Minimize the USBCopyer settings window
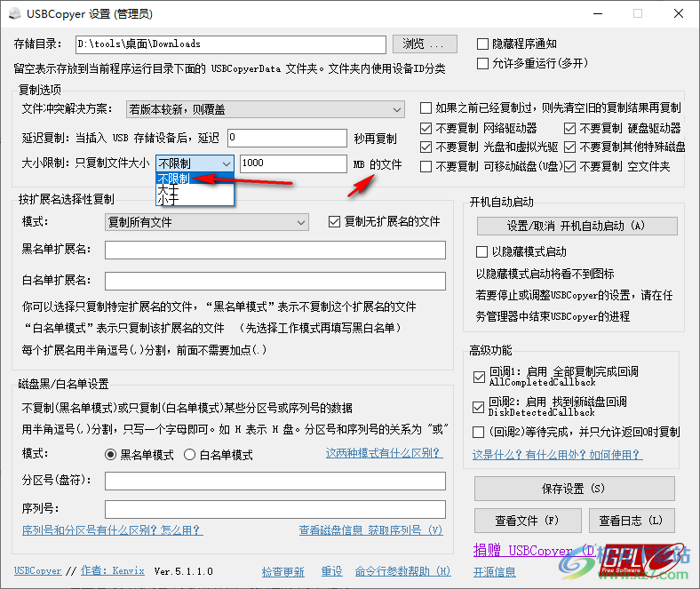The width and height of the screenshot is (700, 589). (598, 14)
